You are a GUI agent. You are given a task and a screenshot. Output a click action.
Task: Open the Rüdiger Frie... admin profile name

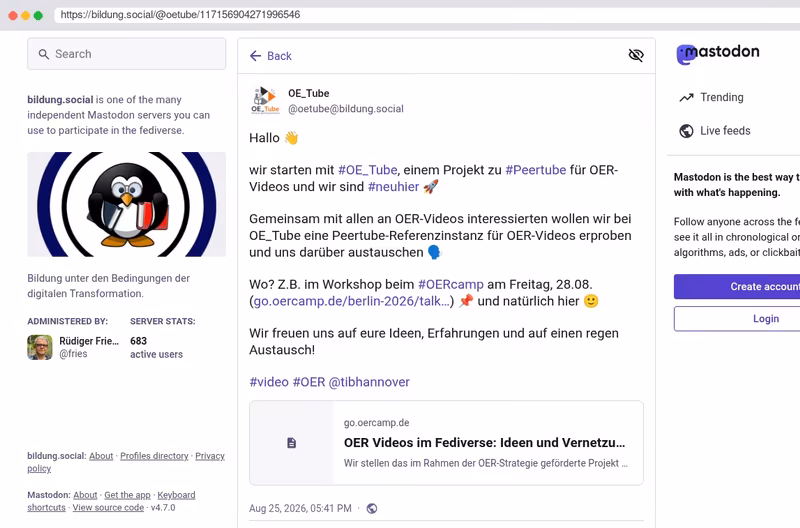pos(89,341)
